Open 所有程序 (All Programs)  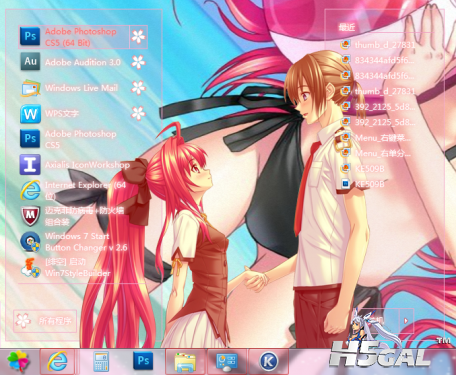click(x=45, y=321)
